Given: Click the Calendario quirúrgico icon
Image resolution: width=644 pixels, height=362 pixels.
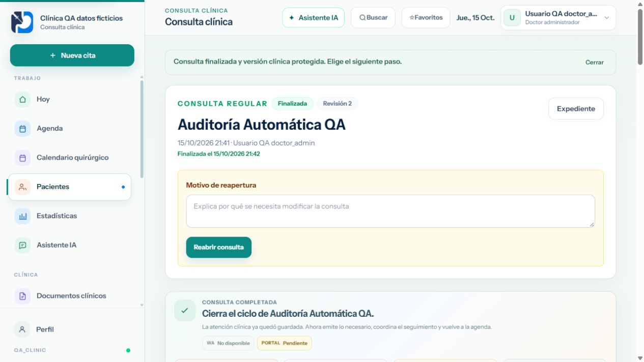Looking at the screenshot, I should (22, 158).
